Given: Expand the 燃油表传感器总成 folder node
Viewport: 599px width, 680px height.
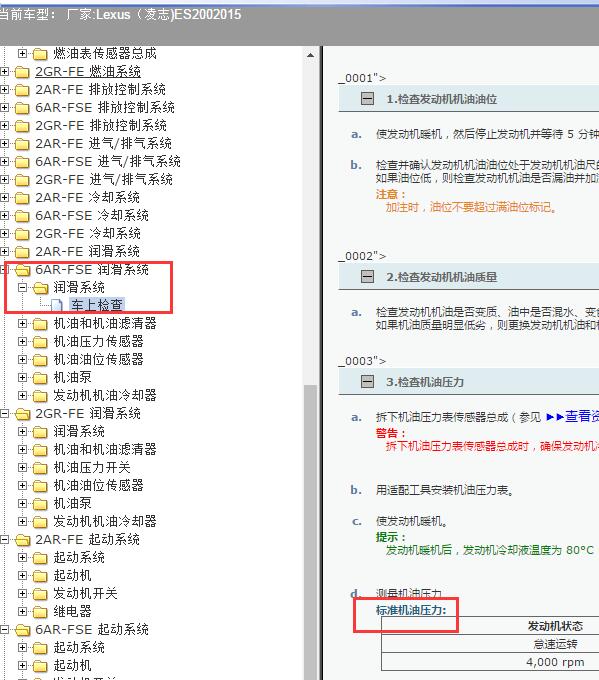Looking at the screenshot, I should 22,53.
